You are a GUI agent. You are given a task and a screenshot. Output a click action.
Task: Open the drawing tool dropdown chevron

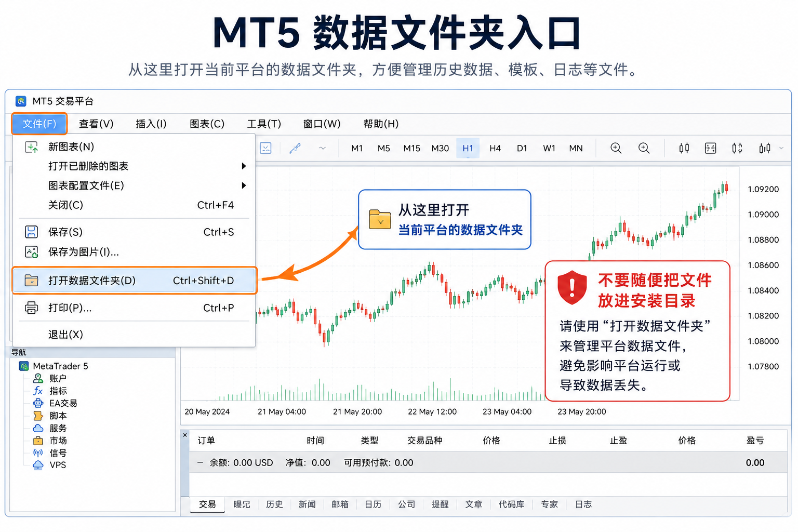[x=322, y=148]
